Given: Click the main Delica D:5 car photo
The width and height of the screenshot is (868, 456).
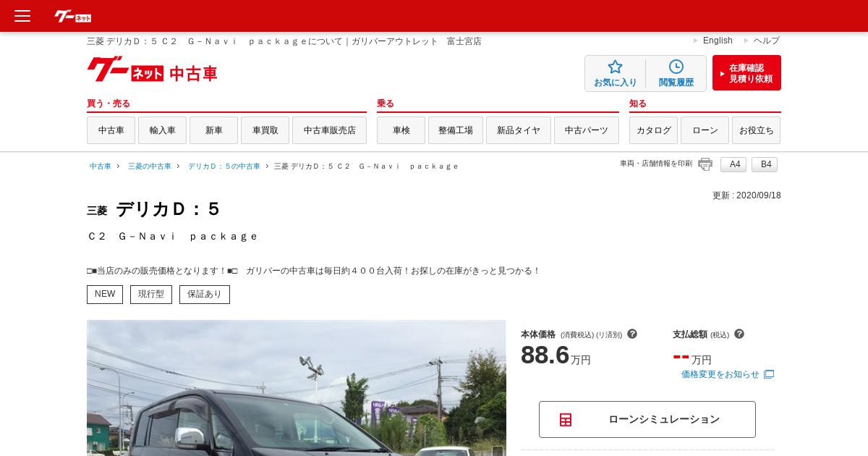Looking at the screenshot, I should tap(297, 388).
